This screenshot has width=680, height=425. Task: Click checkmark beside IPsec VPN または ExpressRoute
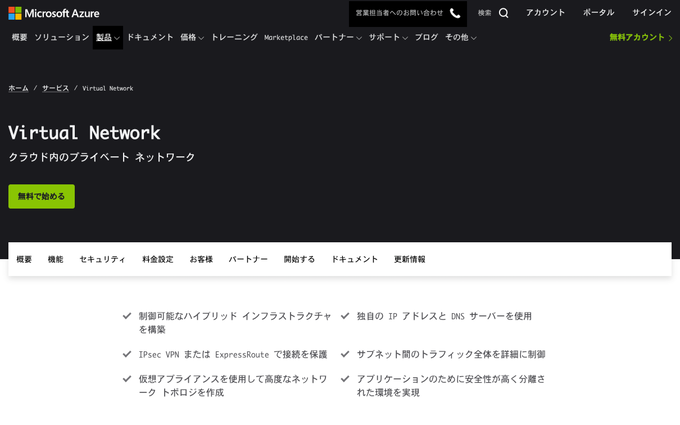pyautogui.click(x=127, y=354)
